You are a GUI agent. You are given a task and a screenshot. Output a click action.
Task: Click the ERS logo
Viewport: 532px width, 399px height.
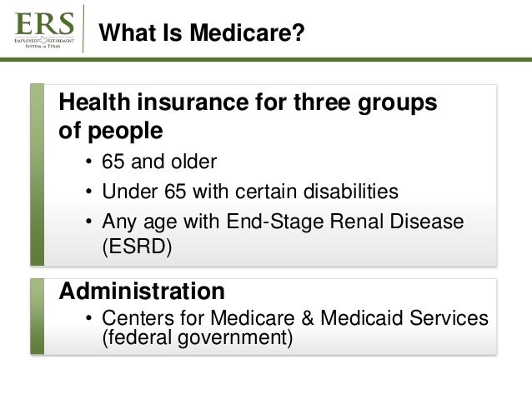pyautogui.click(x=44, y=30)
